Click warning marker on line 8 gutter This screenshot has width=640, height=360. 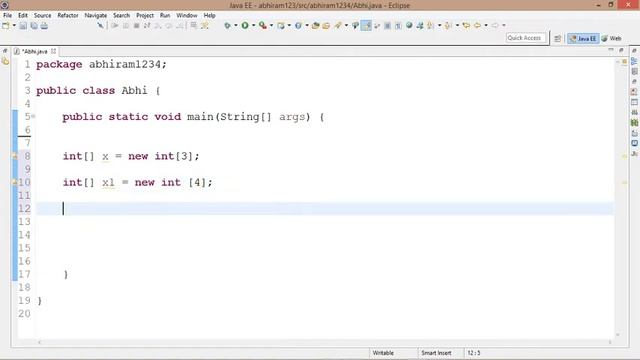[15, 156]
